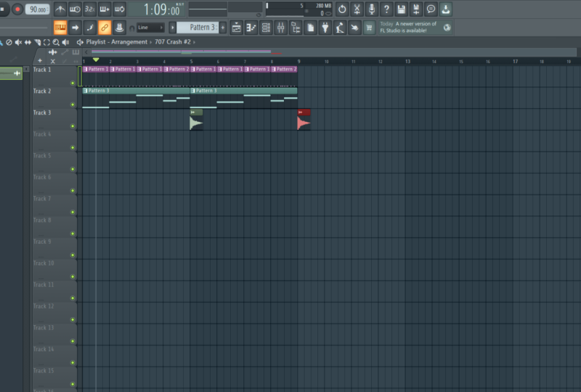Open the first Pattern 2 clip menu icon
The image size is (581, 392).
tap(166, 69)
